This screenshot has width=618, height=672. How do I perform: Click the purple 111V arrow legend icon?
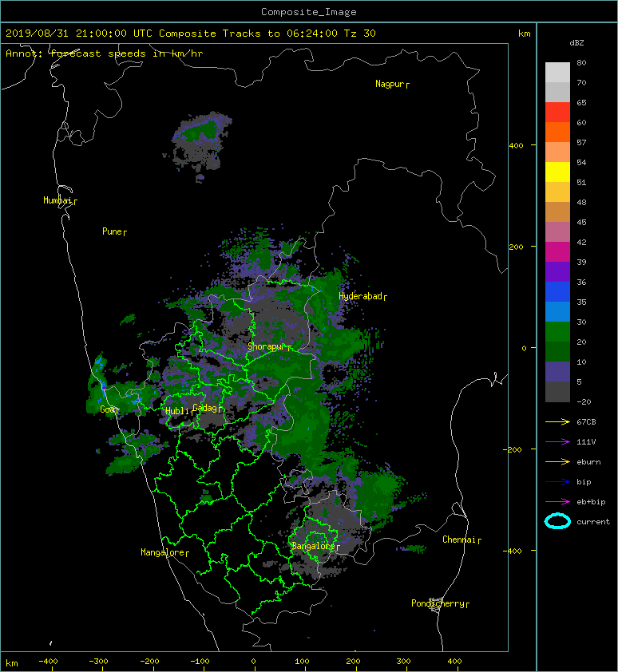557,442
